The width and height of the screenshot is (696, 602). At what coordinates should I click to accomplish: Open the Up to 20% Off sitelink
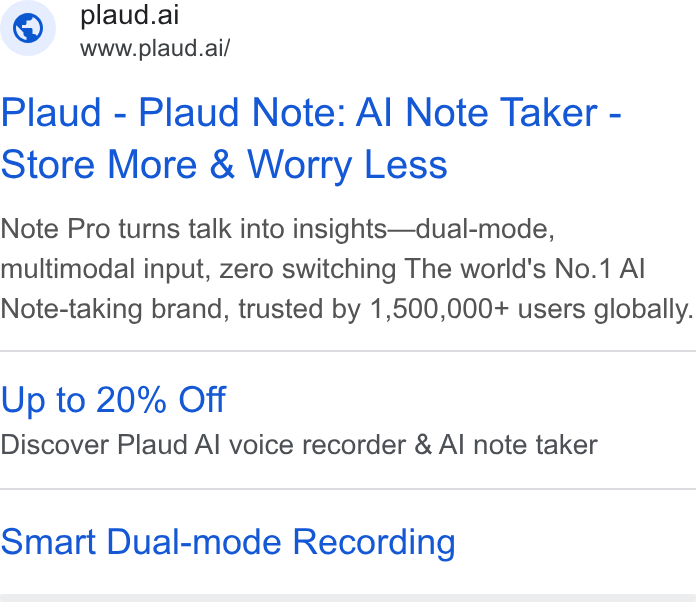click(x=114, y=400)
